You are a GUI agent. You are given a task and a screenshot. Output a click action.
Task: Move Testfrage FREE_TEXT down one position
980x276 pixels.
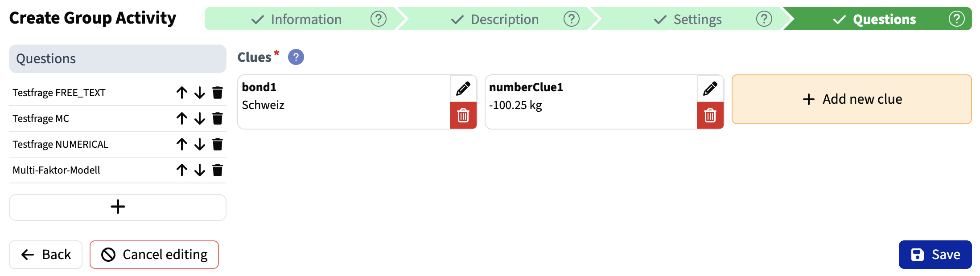click(x=198, y=93)
